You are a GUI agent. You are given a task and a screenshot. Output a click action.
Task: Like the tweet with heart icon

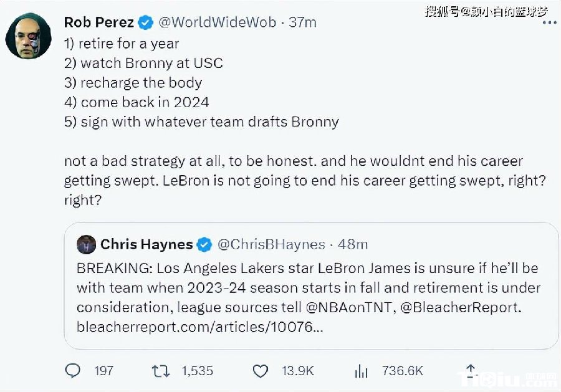[260, 371]
